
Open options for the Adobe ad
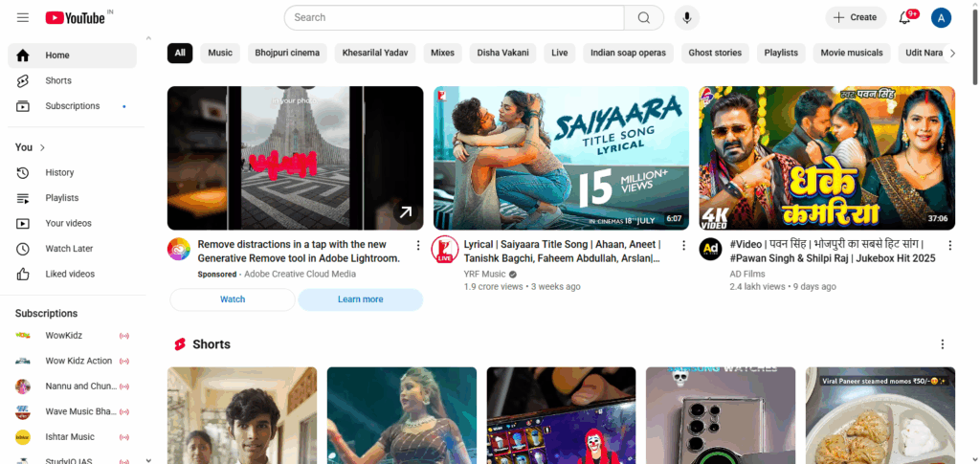(418, 245)
